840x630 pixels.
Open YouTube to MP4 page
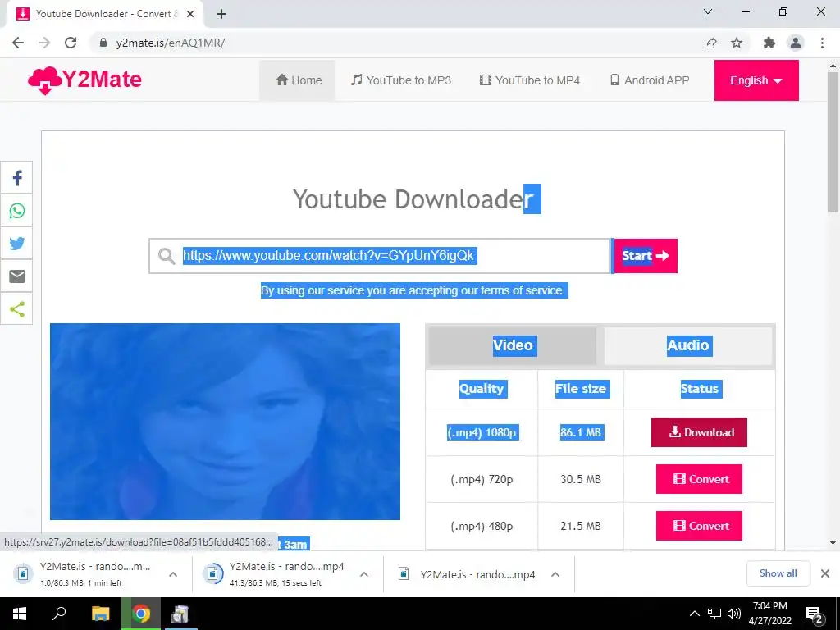pos(530,80)
